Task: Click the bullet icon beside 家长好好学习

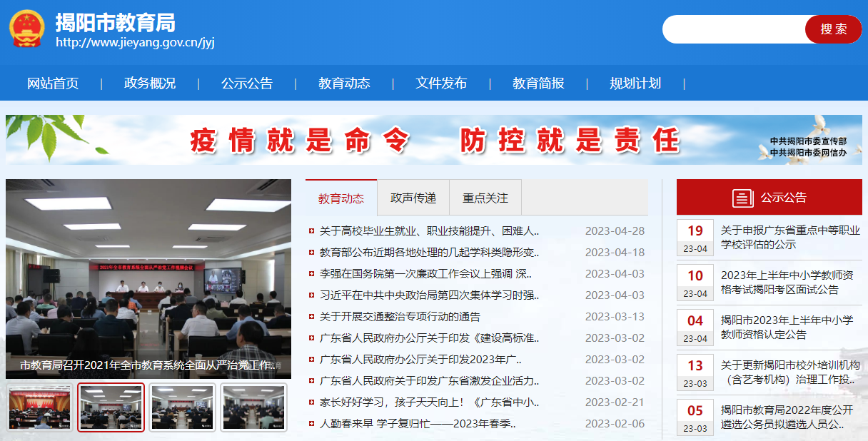Action: pyautogui.click(x=311, y=402)
